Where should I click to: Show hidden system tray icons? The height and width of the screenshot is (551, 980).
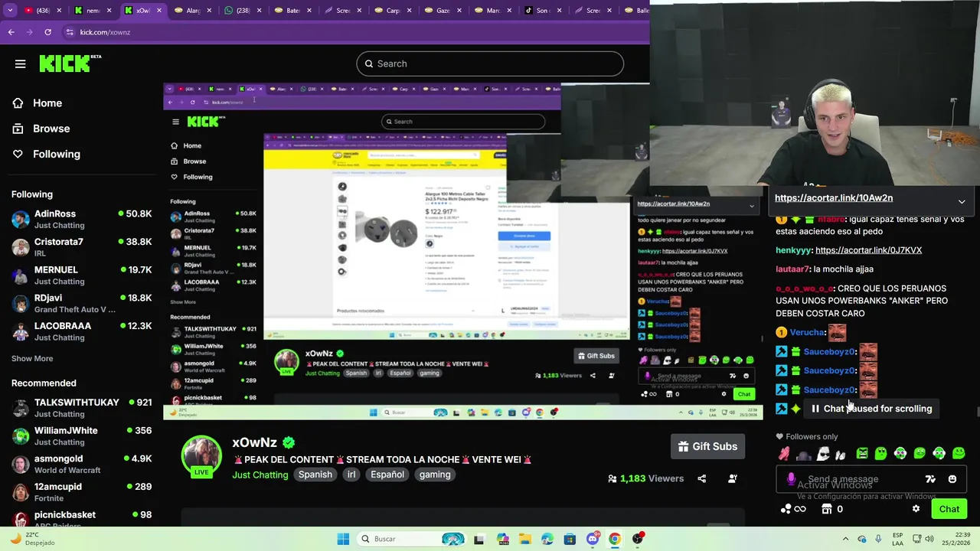[845, 539]
